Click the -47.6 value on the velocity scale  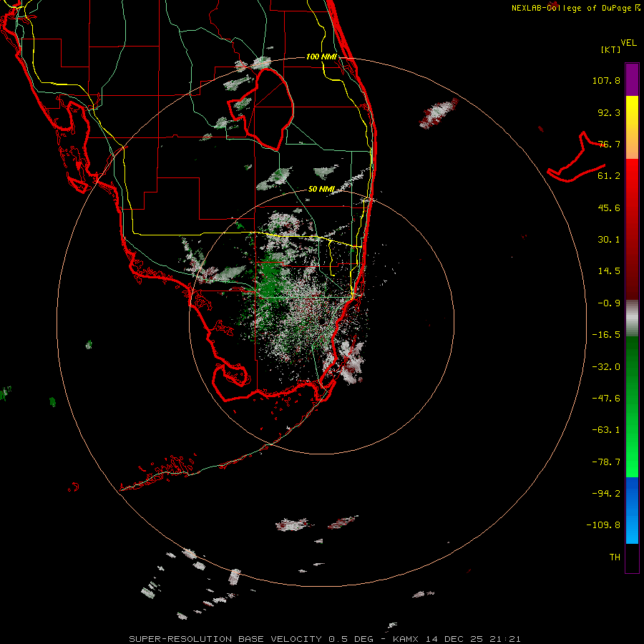(x=606, y=399)
